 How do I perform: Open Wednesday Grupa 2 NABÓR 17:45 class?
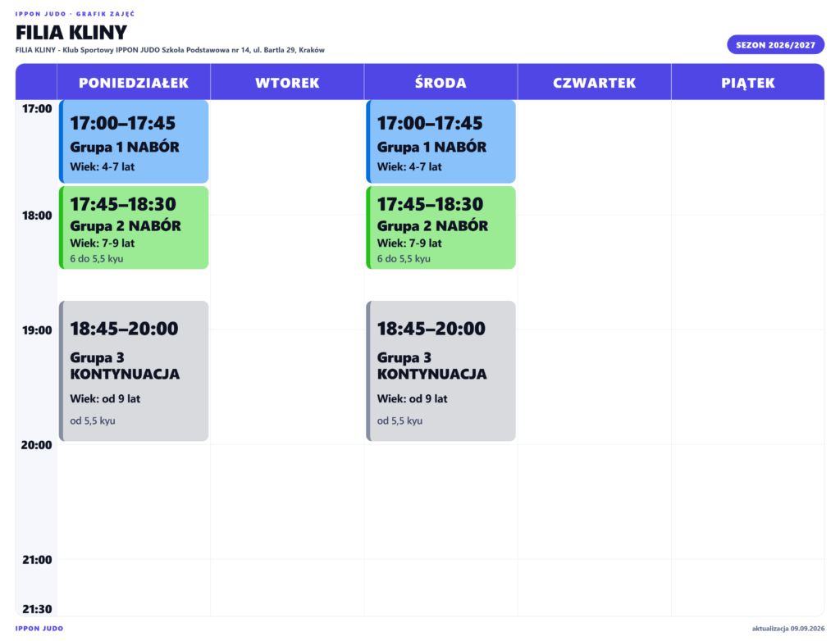441,228
